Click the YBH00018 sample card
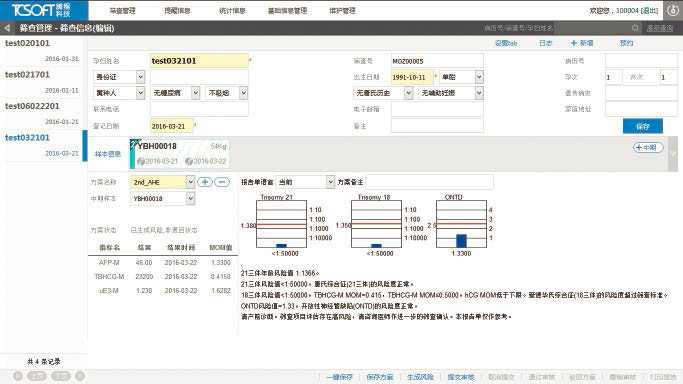Viewport: 683px width, 384px height. coord(179,154)
